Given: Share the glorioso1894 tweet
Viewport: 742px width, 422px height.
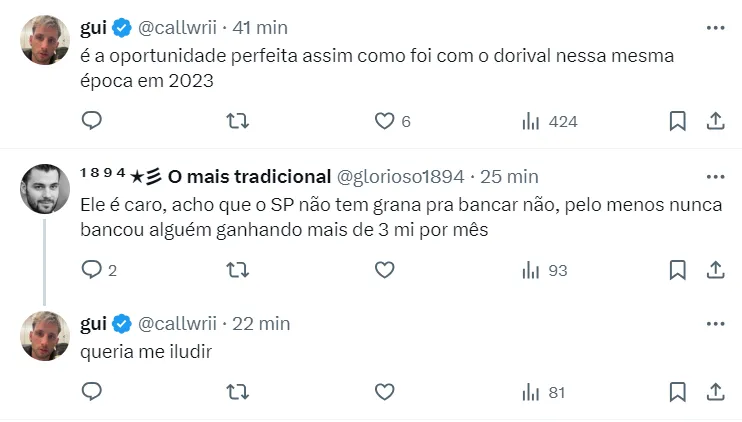Looking at the screenshot, I should (715, 270).
